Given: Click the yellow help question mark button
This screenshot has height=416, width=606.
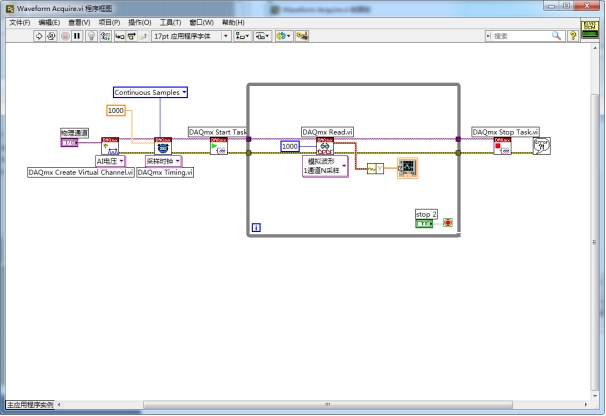Looking at the screenshot, I should [573, 35].
